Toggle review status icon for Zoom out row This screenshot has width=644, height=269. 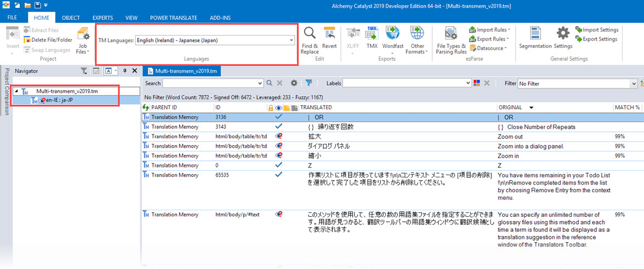(x=278, y=136)
